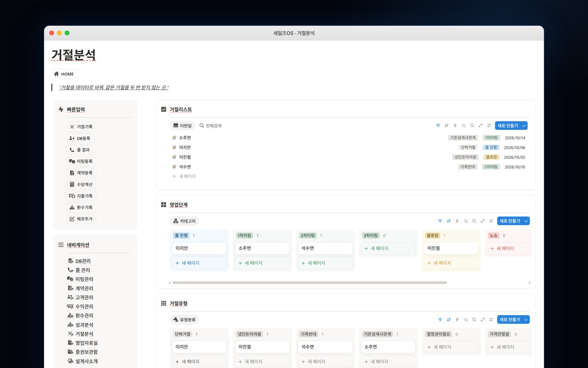
Task: Add 새 페이지 in 3차미팅 column
Action: [388, 248]
